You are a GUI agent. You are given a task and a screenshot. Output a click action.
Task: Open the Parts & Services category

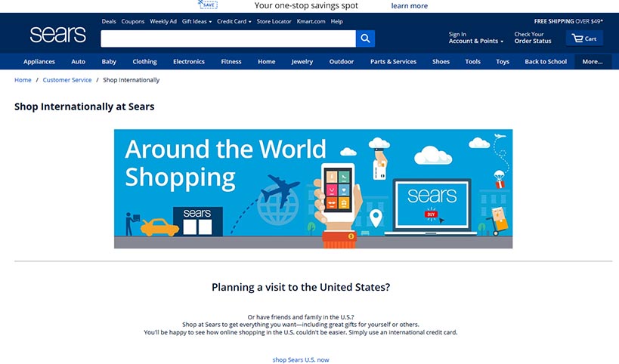tap(393, 61)
